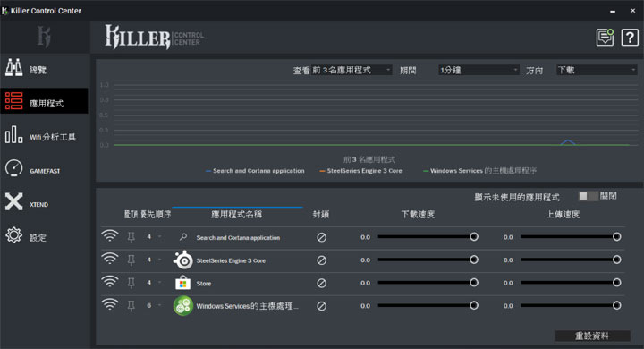Block Windows Services traffic

click(x=322, y=306)
